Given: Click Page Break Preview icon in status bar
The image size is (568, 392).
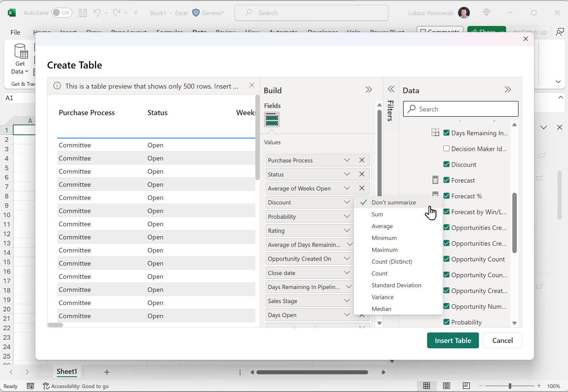Looking at the screenshot, I should point(466,386).
